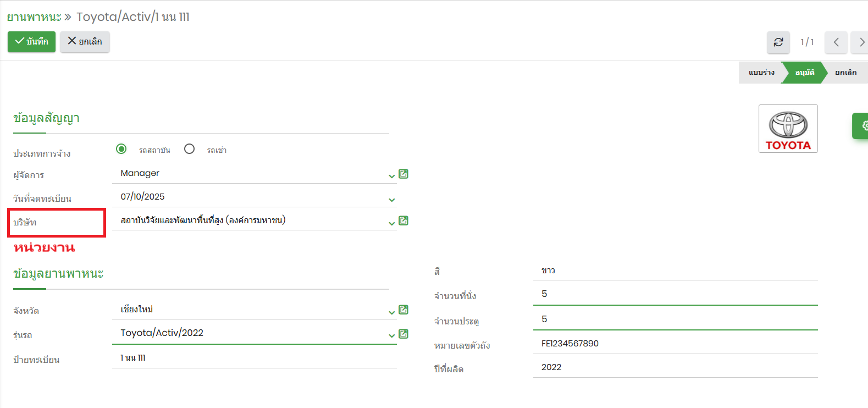Click the refresh record icon
The height and width of the screenshot is (408, 868).
click(x=778, y=42)
